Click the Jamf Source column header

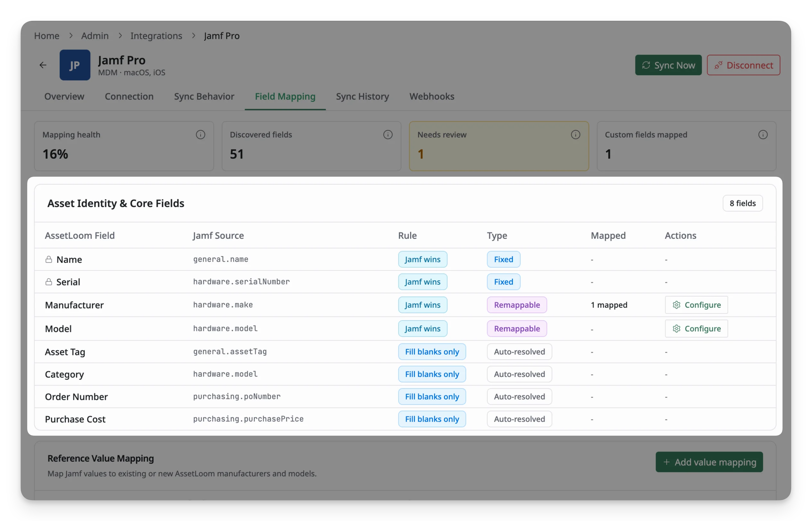[x=218, y=235]
